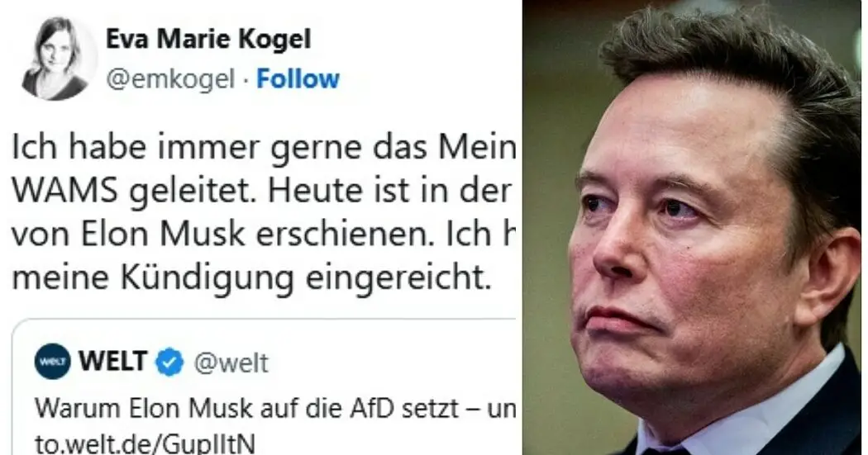
Task: Click the tweet line 'WAMS geleitet. Heute ist in der'
Action: click(261, 191)
